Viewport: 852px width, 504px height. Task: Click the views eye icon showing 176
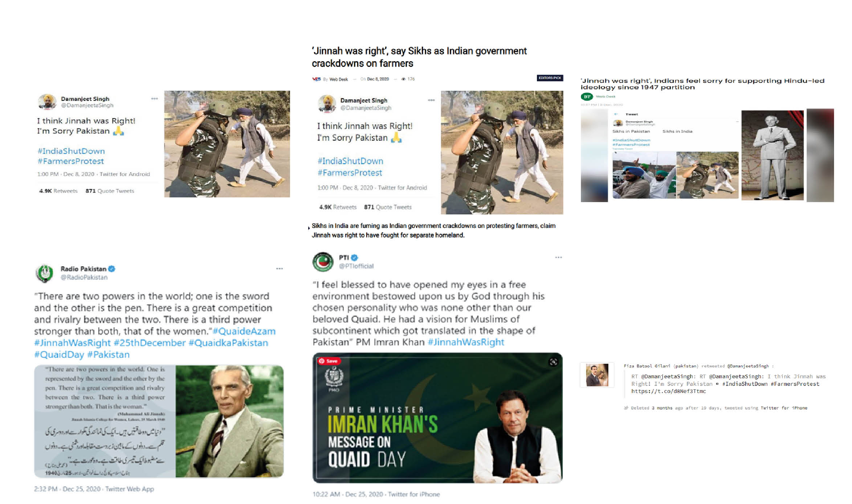point(403,79)
